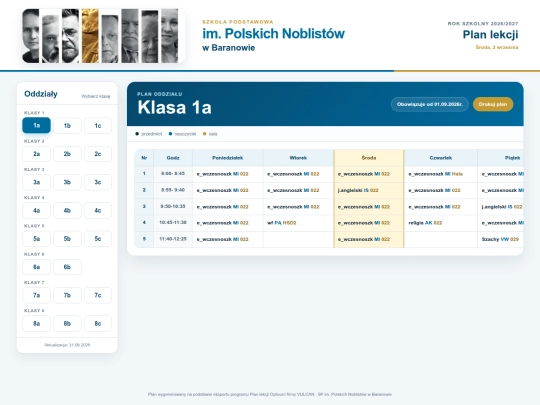Image resolution: width=540 pixels, height=405 pixels.
Task: Click the 'Wybierz klasę' hint text
Action: [96, 96]
